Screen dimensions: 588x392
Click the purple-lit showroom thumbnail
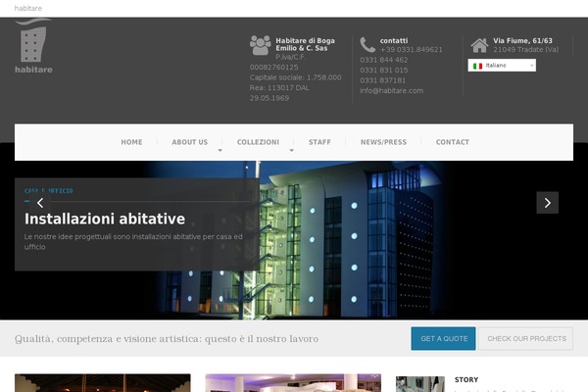pos(293,383)
